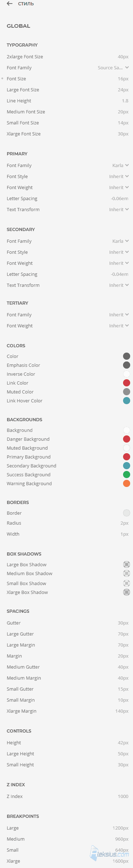
Task: Go back using the arrow next to Стиль
Action: point(10,4)
